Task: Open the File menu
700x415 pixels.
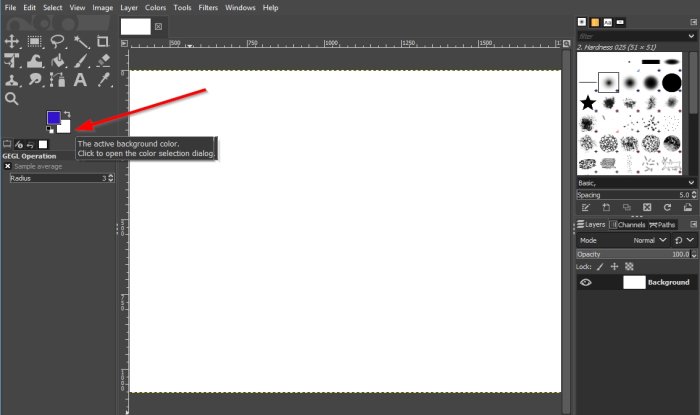Action: pos(10,8)
